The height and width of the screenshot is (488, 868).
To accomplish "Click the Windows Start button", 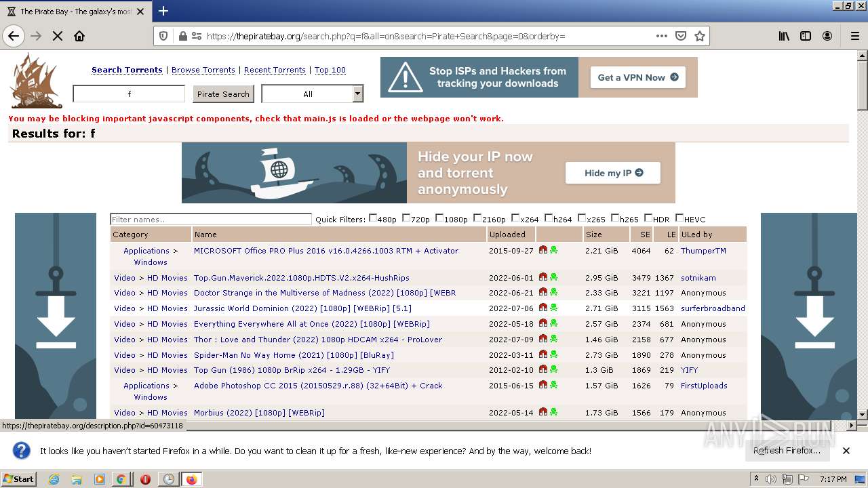I will point(18,479).
